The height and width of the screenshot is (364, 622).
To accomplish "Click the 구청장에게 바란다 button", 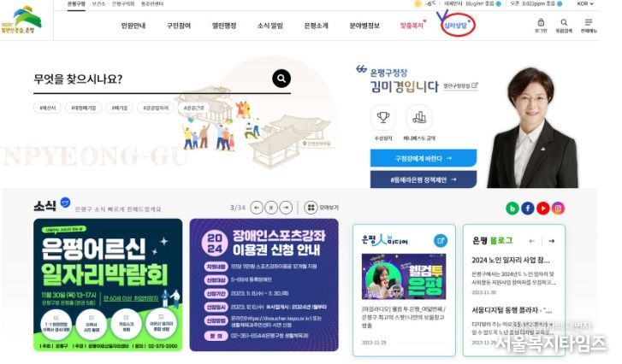I will [x=424, y=158].
